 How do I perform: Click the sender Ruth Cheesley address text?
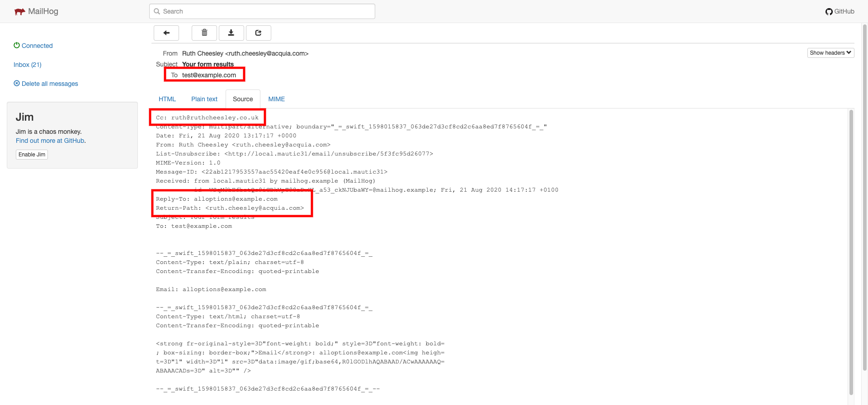[x=245, y=53]
